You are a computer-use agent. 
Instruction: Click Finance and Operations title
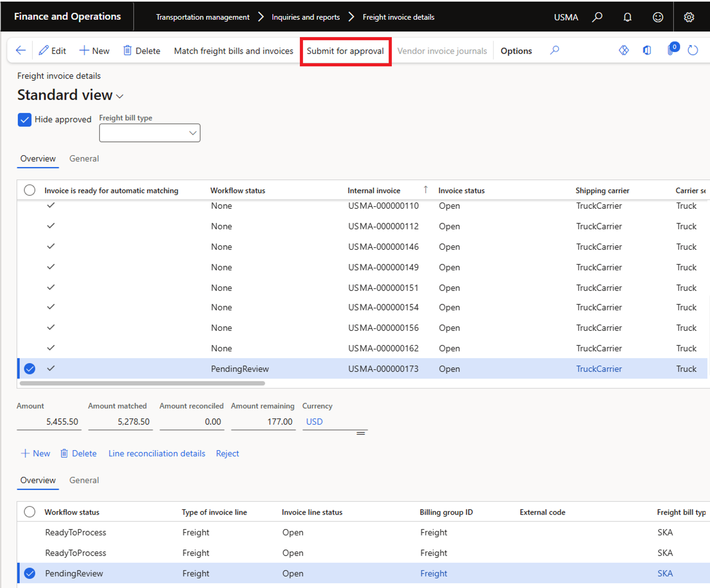point(67,17)
